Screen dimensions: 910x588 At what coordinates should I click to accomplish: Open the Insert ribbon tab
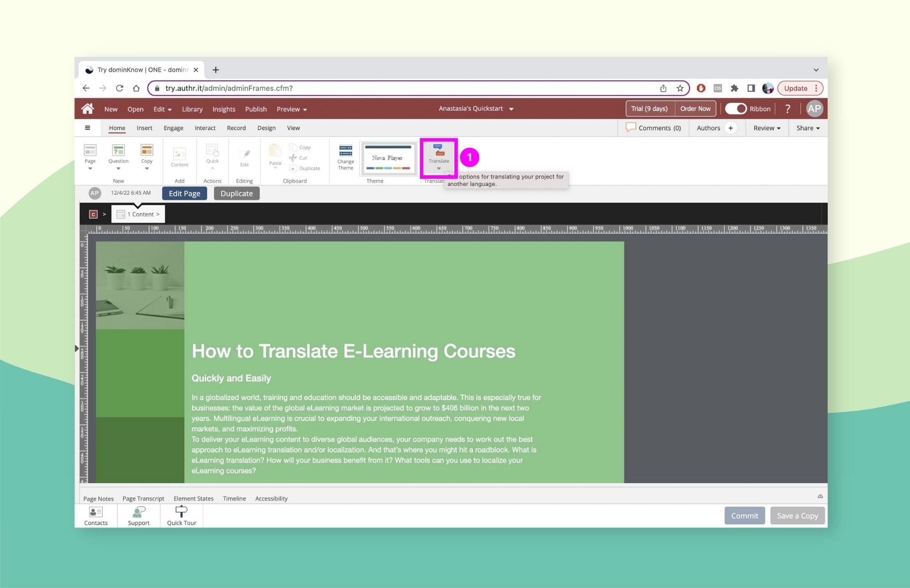pos(145,127)
